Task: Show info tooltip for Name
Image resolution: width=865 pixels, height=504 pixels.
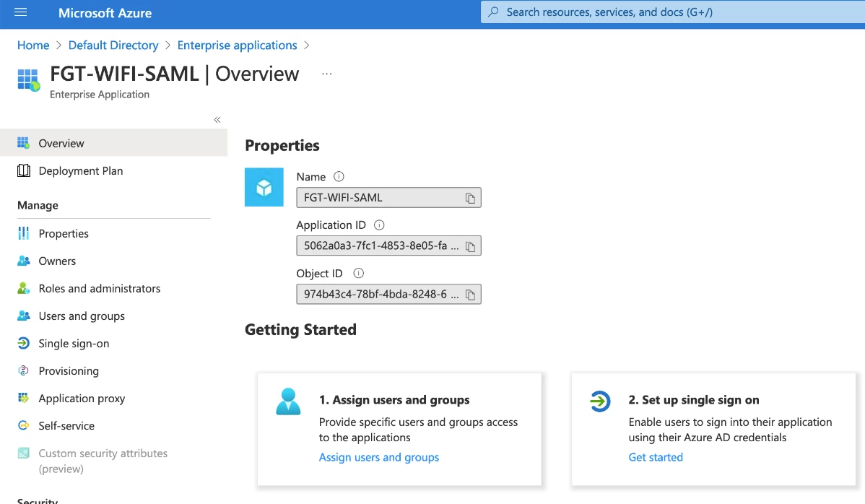Action: (339, 176)
